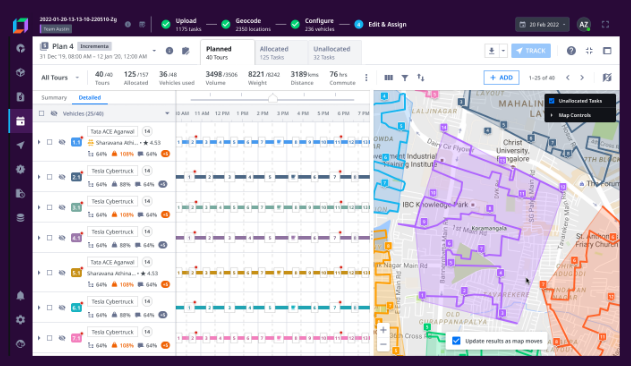Open the three-dot stats menu
Screen dimensions: 632x367
click(366, 78)
